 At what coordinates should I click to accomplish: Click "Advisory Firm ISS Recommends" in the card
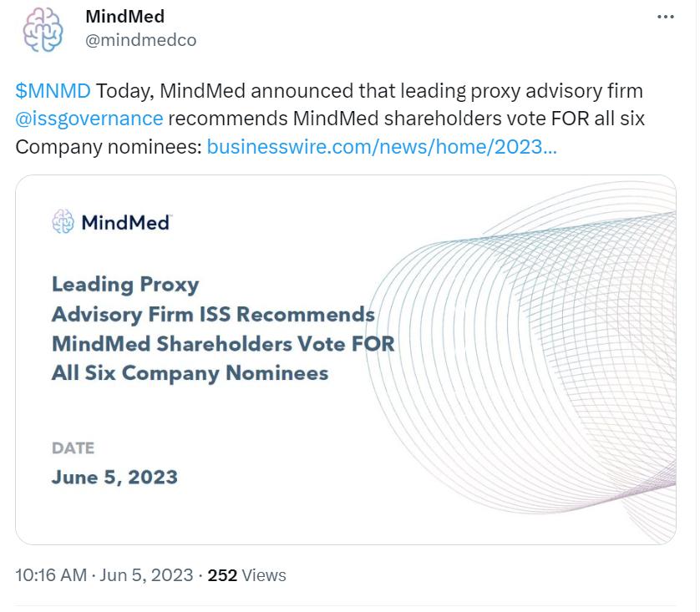click(213, 314)
